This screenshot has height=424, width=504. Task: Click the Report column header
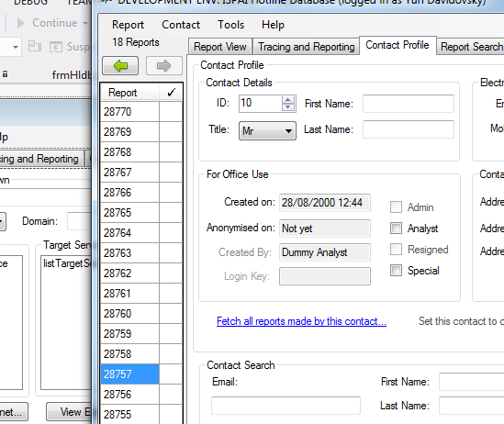[x=129, y=93]
